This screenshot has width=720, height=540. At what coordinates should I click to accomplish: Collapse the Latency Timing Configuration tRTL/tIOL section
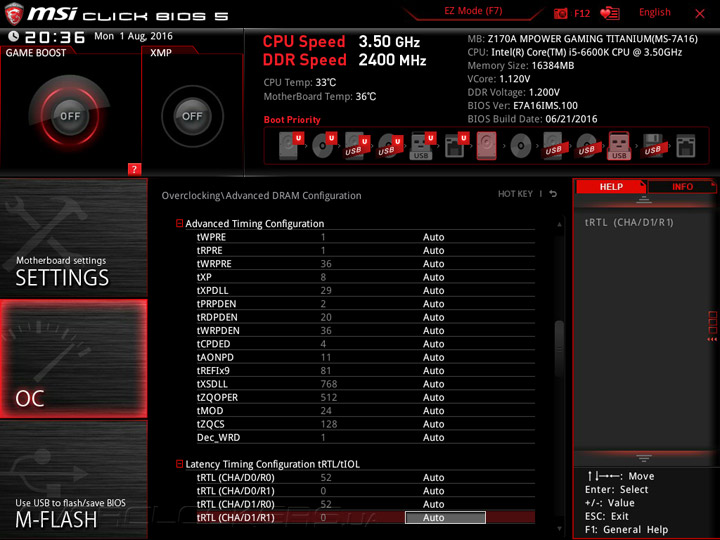180,464
